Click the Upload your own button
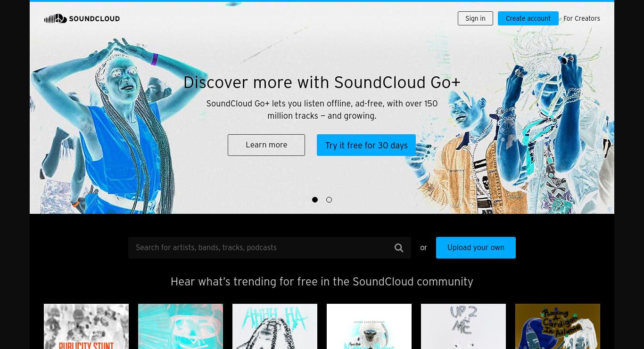This screenshot has height=349, width=644. click(x=476, y=248)
